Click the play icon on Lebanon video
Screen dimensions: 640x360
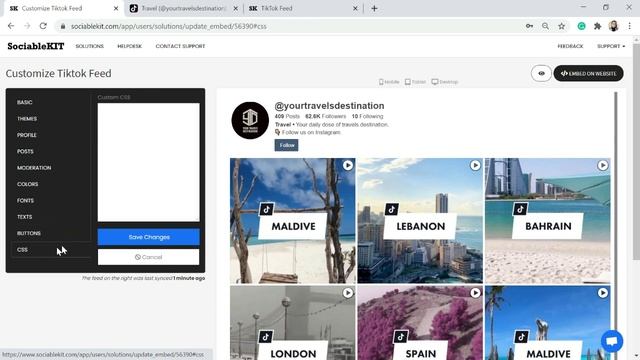tap(475, 165)
